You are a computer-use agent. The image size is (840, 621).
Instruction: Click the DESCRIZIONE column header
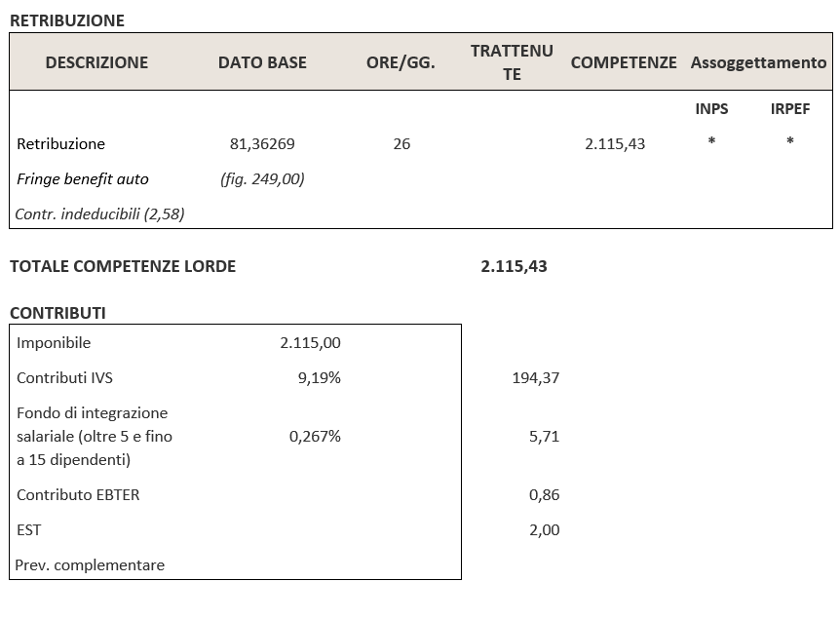(96, 62)
